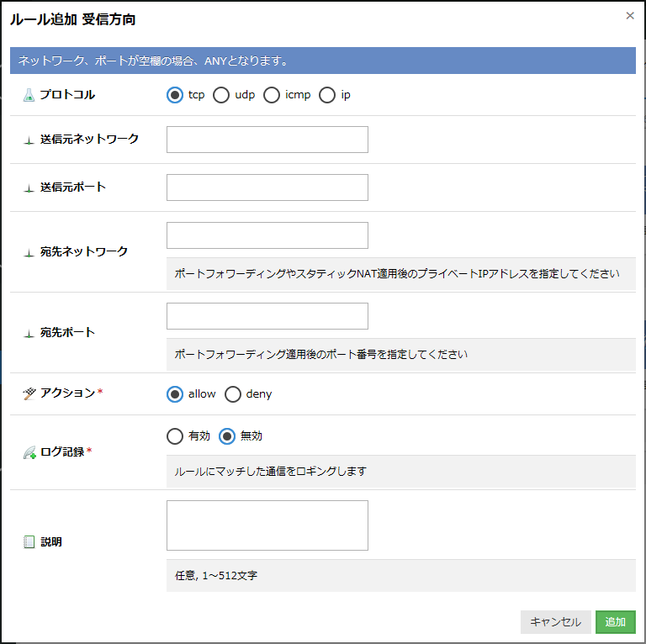Select the tcp protocol radio button

click(x=175, y=95)
